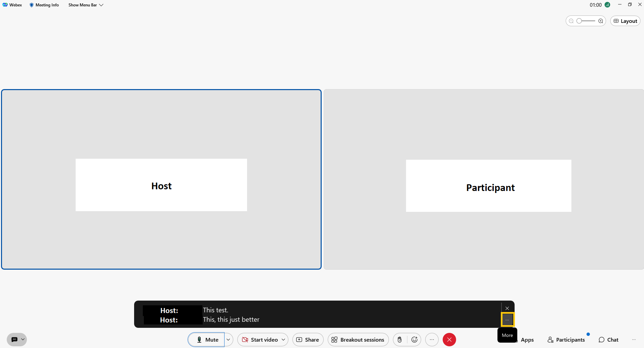Start video with the camera button
This screenshot has width=644, height=348.
[260, 340]
